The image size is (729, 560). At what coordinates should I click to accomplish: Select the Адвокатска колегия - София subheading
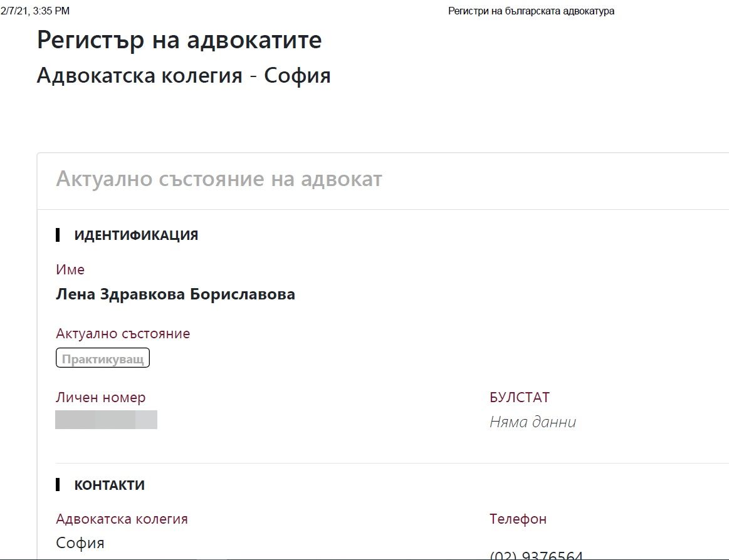[184, 76]
